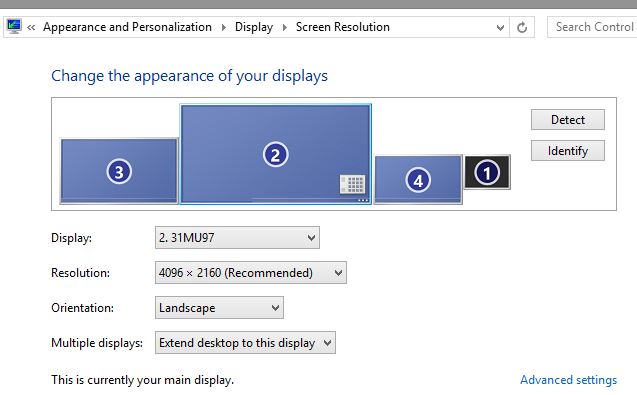Select monitor 3 in the display layout
Screen dimensions: 637x395
point(119,171)
